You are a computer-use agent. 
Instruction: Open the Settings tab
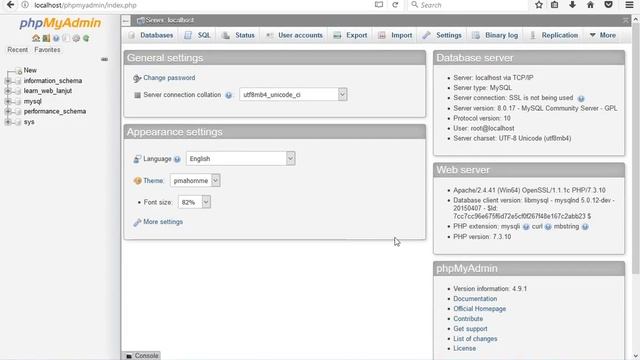442,35
